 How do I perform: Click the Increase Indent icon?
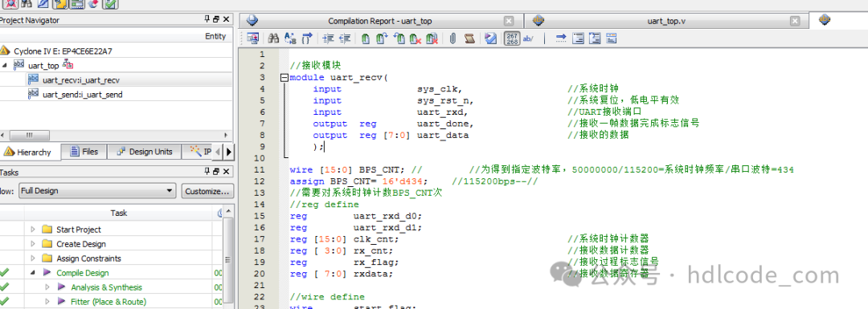(328, 39)
